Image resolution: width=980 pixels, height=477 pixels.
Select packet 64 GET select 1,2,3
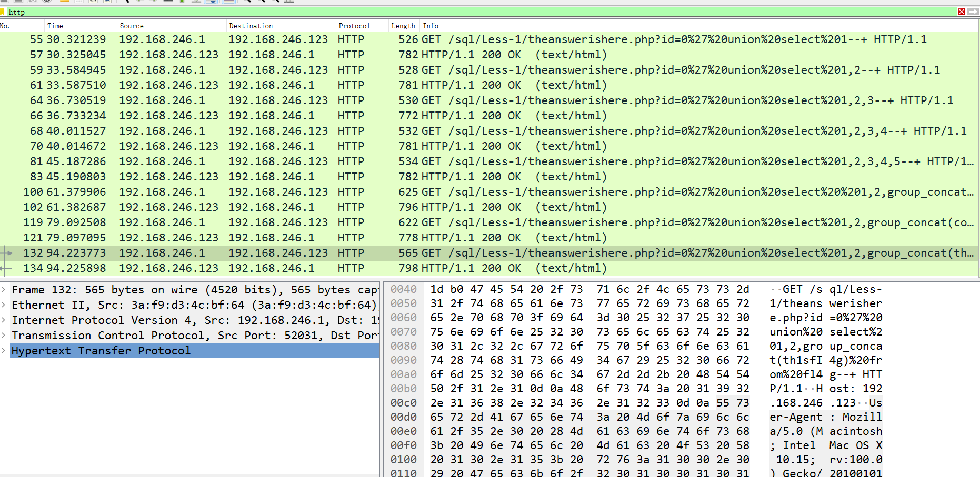click(x=489, y=100)
